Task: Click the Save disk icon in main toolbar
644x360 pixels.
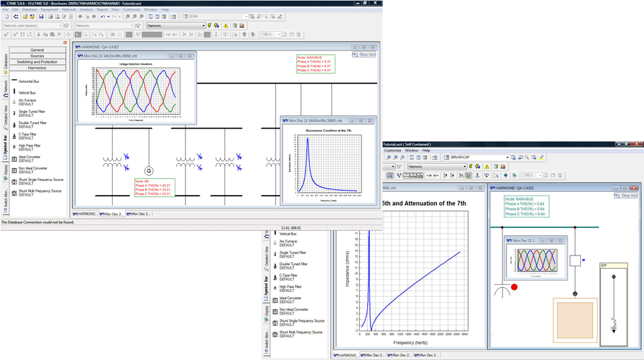Action: (41, 17)
